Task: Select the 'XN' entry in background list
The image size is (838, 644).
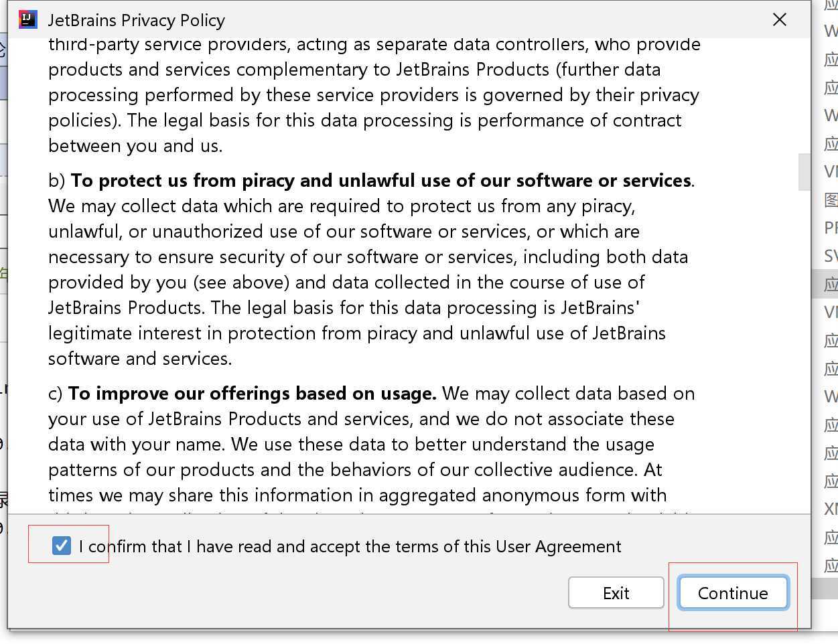Action: (831, 509)
